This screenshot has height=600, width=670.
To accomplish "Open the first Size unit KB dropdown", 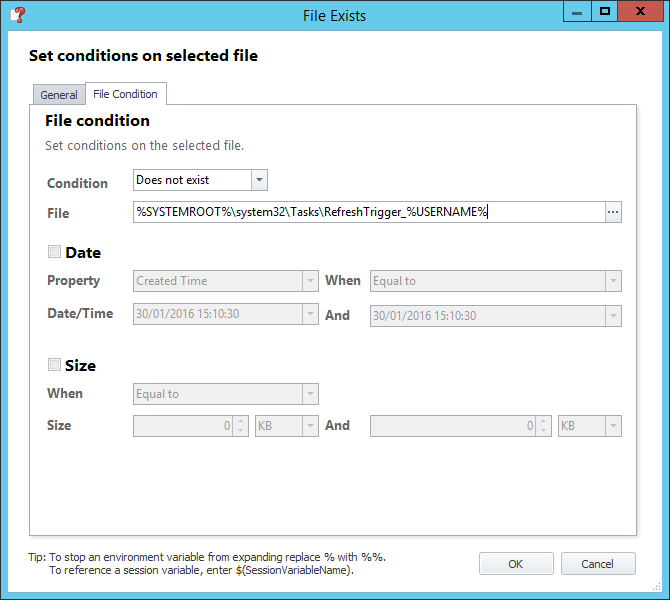I will (310, 426).
